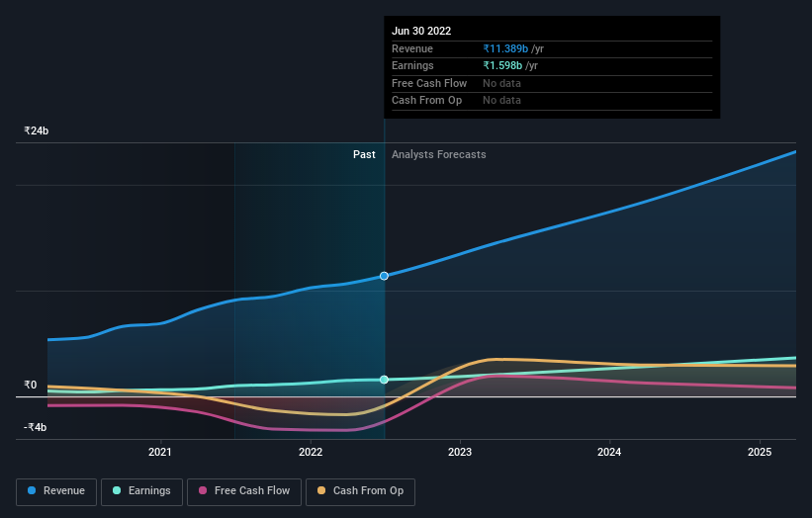812x518 pixels.
Task: Click the Revenue row label in tooltip
Action: (x=412, y=48)
